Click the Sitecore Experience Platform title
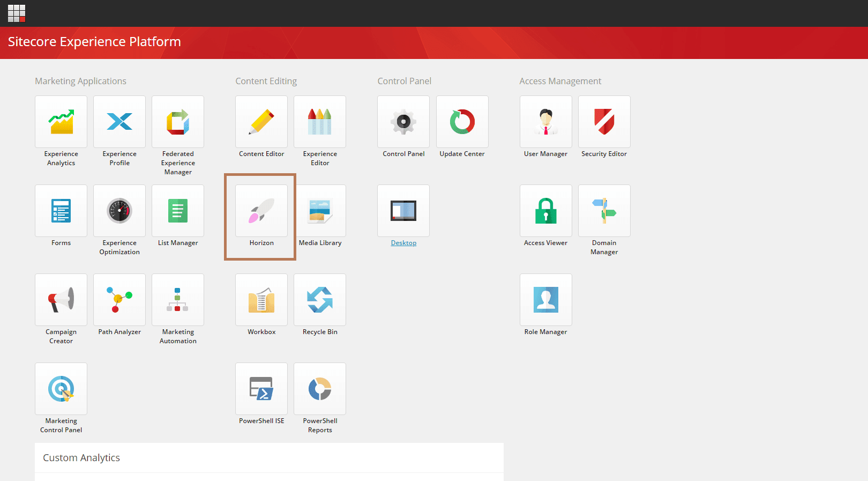 pos(94,42)
